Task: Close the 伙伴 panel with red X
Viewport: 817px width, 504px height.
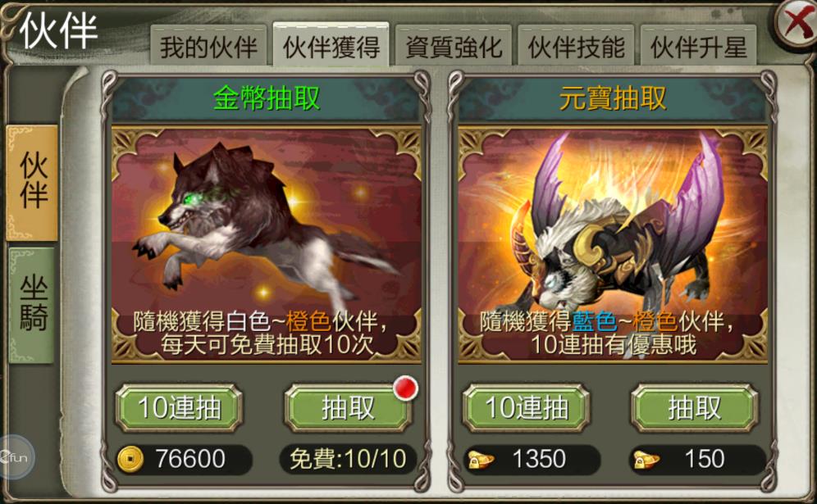Action: [796, 23]
